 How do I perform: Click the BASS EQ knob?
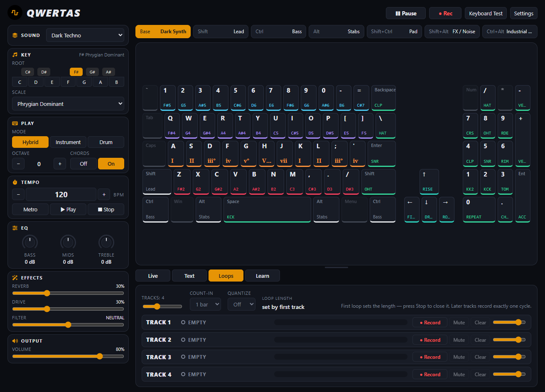tap(30, 242)
